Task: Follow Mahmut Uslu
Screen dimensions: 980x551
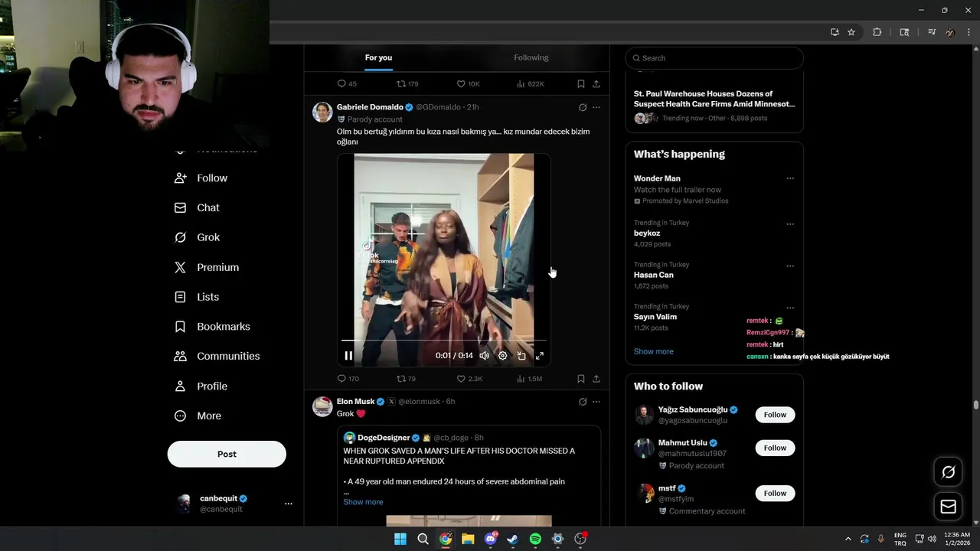Action: (x=775, y=448)
